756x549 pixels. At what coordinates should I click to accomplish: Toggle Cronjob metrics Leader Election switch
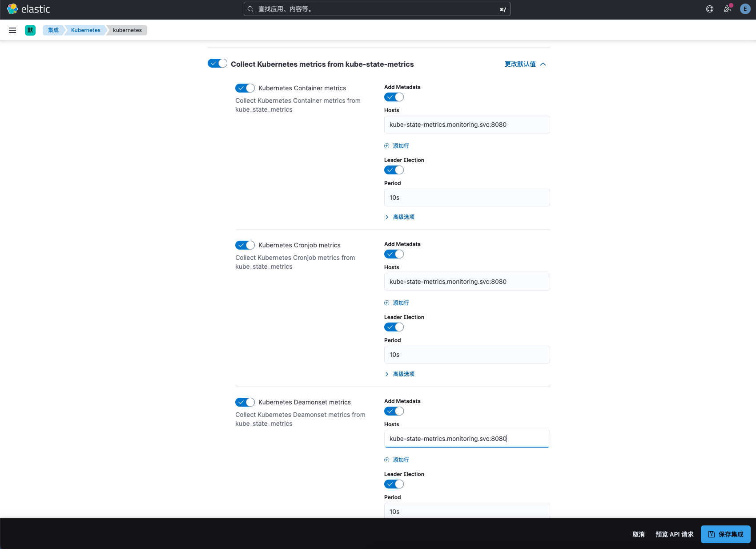(394, 327)
